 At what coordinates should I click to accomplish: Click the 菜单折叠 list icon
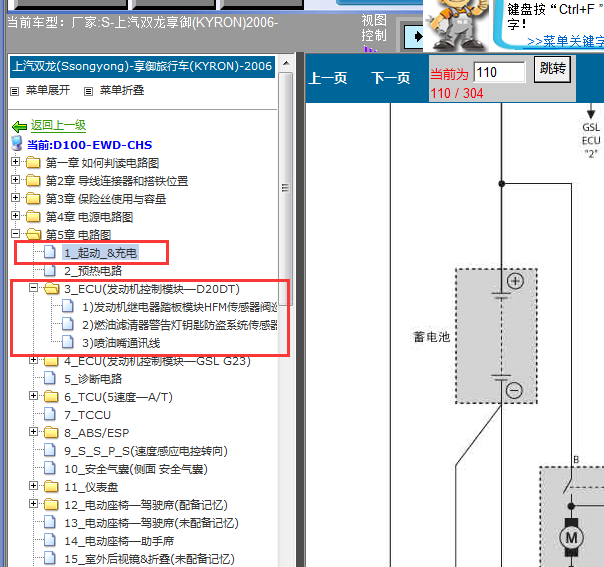89,91
